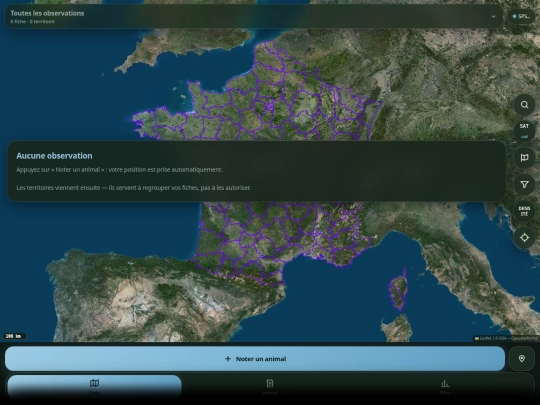Click the Leaflet attribution link
The width and height of the screenshot is (540, 405).
(x=483, y=338)
